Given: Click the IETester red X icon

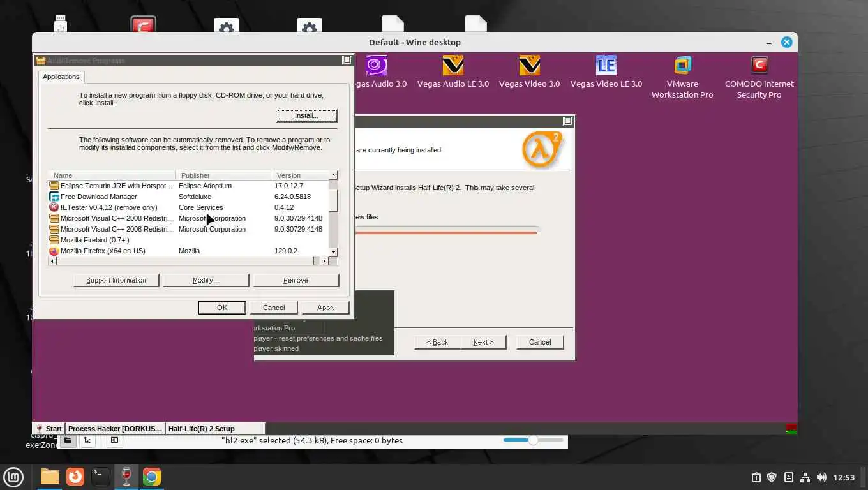Looking at the screenshot, I should [54, 207].
